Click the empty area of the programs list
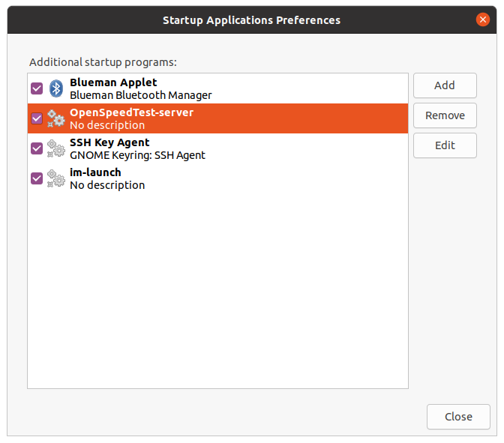This screenshot has height=443, width=504. 218,289
